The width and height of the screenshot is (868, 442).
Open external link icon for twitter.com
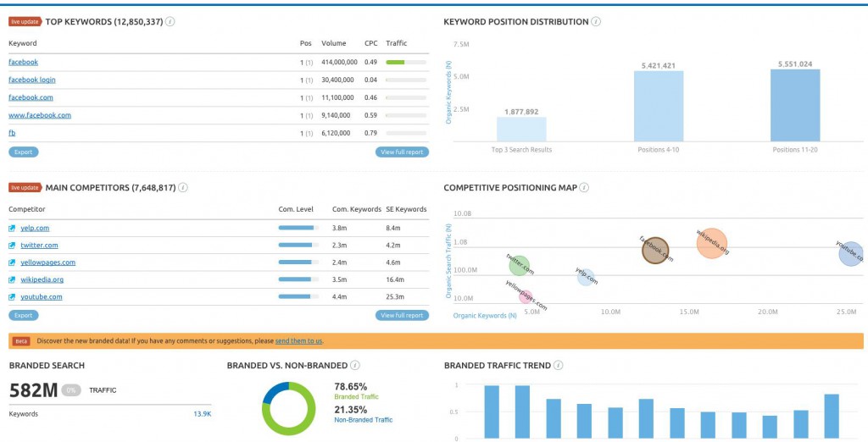click(12, 245)
